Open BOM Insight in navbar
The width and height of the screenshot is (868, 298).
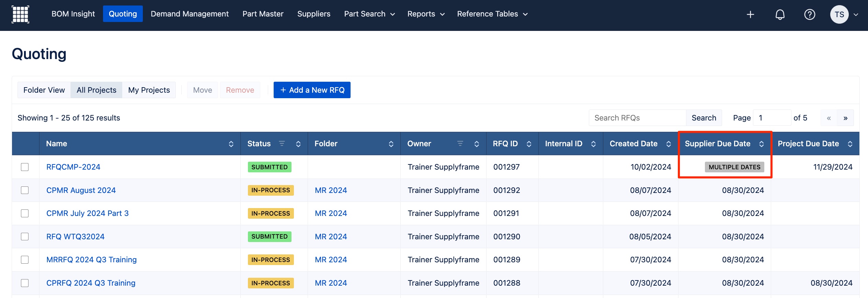click(x=73, y=14)
